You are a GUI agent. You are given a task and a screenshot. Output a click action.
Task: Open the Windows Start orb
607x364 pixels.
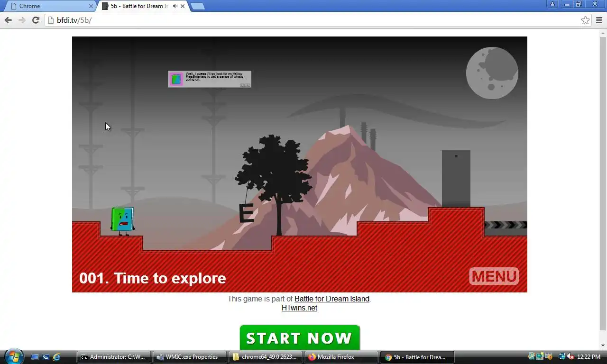13,356
